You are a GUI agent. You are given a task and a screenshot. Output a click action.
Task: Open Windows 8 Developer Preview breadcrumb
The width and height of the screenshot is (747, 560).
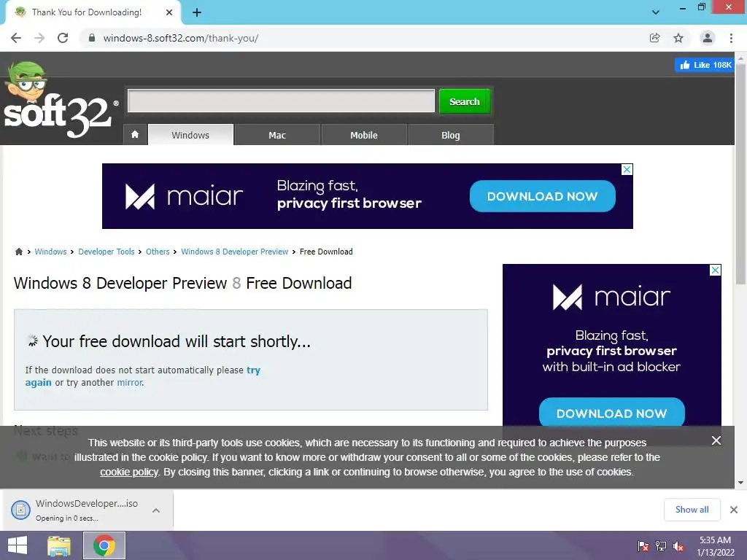(x=234, y=252)
